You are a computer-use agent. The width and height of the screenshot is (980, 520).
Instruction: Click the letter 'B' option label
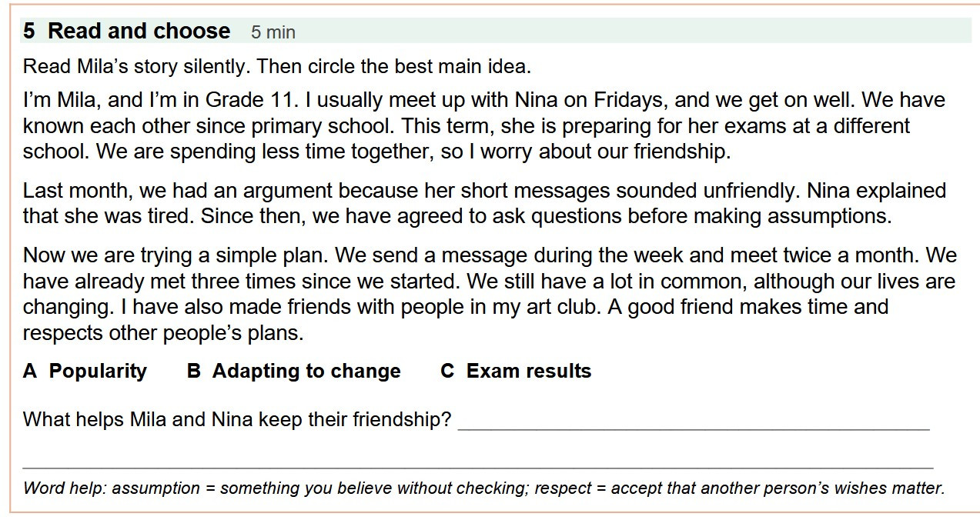[194, 371]
